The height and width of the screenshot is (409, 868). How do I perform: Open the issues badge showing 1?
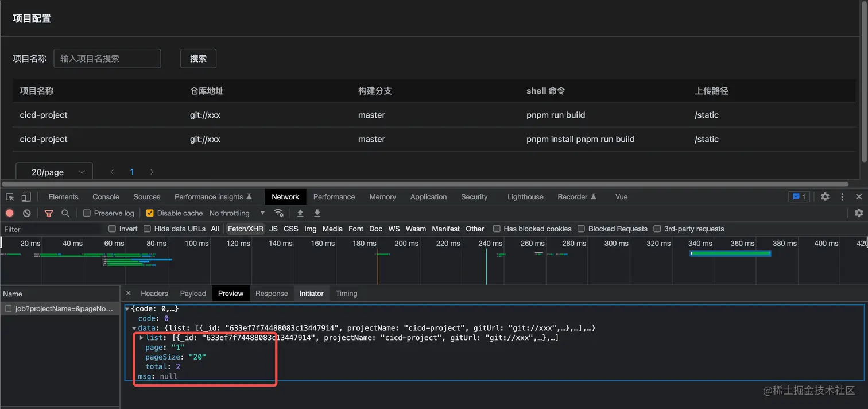(799, 196)
